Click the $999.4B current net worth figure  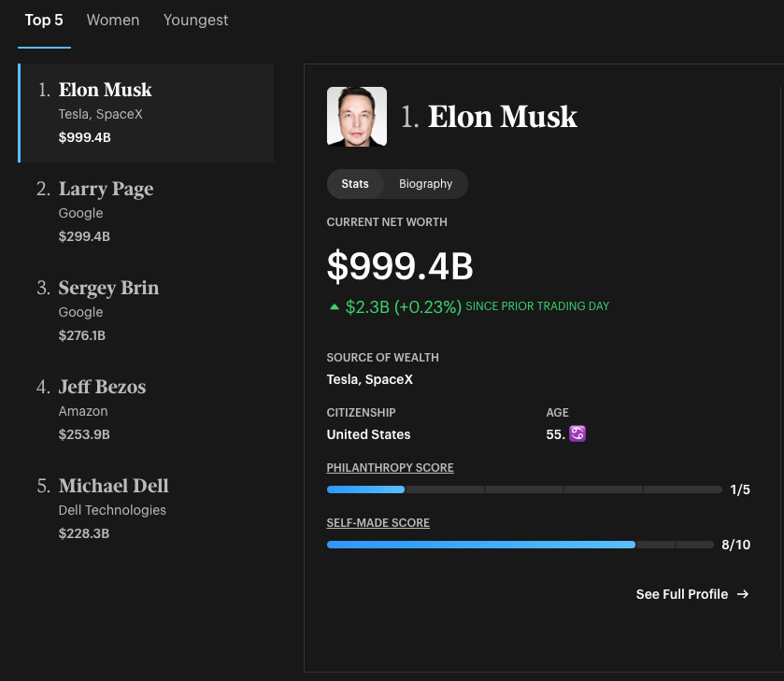pos(400,265)
